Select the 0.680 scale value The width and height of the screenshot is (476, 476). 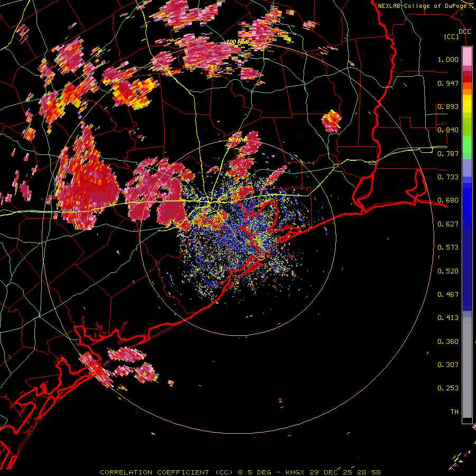[448, 200]
